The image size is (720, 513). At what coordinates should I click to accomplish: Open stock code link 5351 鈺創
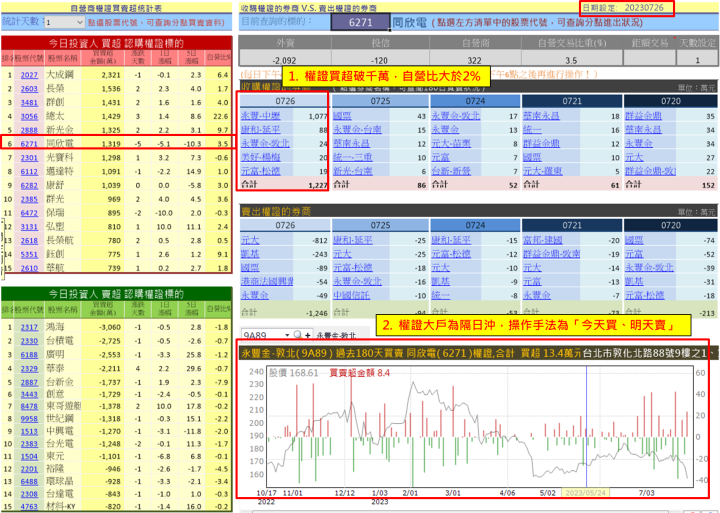29,254
